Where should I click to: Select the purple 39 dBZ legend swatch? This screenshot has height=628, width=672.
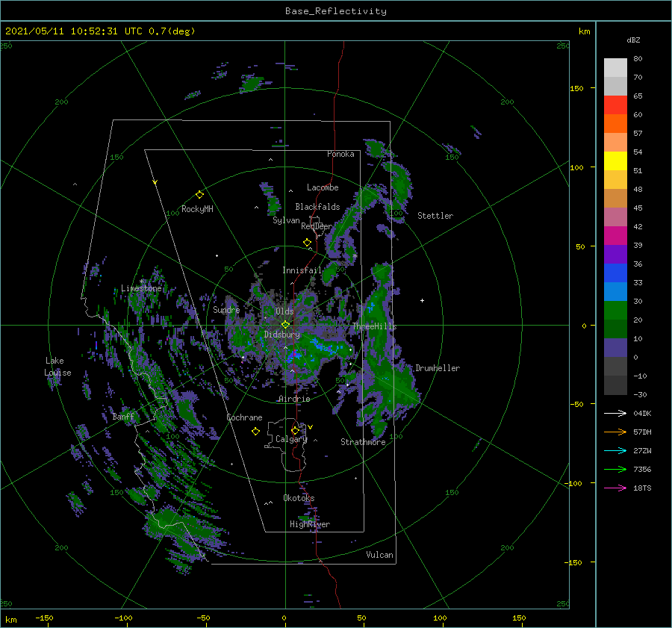click(615, 255)
